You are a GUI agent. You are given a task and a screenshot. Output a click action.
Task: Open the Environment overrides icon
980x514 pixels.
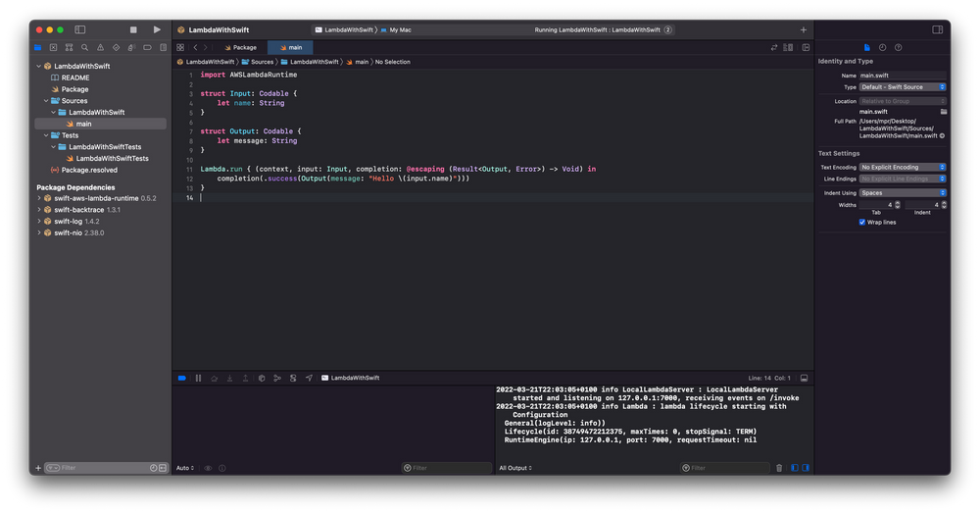click(292, 378)
